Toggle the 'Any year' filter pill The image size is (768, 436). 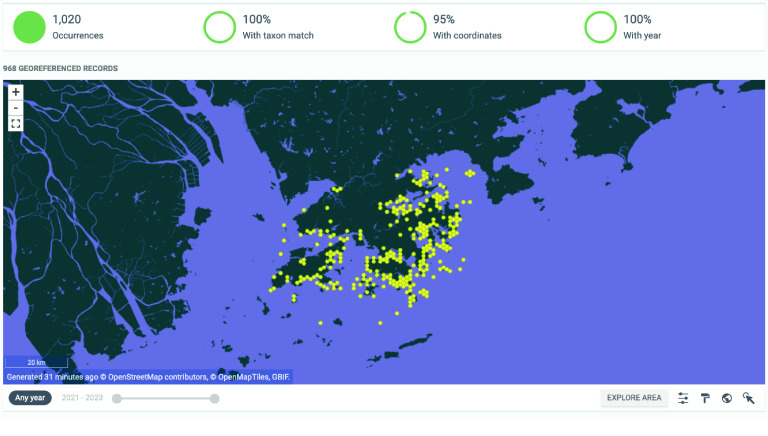click(x=30, y=398)
